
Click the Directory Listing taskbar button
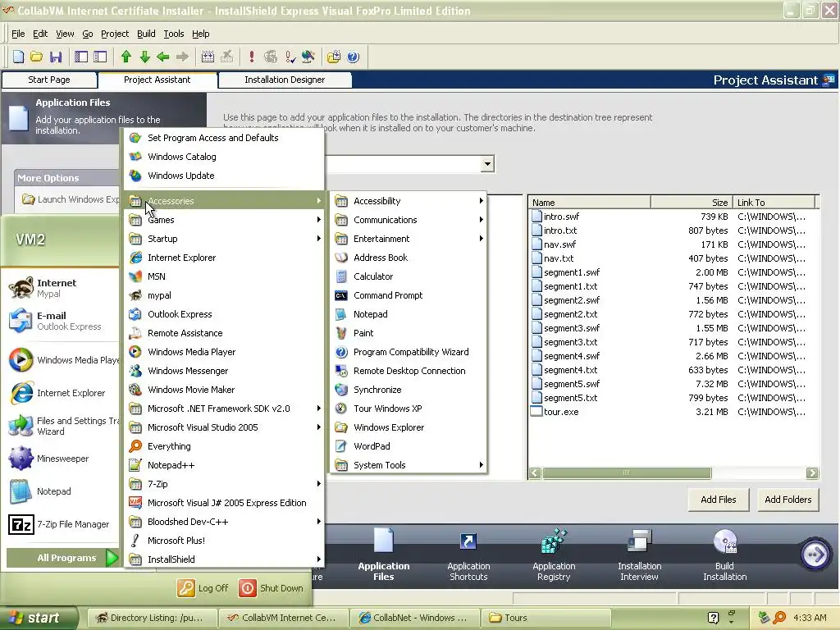[x=151, y=618]
